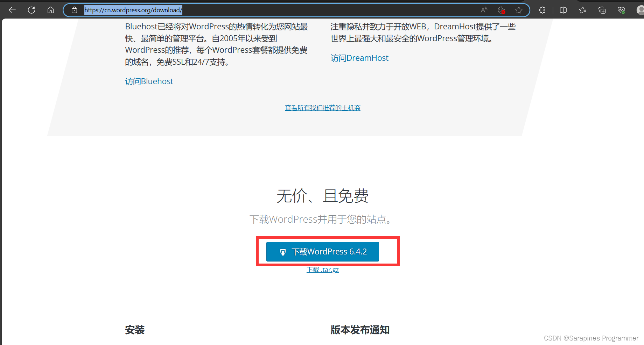Activate the Read Aloud icon
Viewport: 644px width, 345px height.
pos(484,10)
